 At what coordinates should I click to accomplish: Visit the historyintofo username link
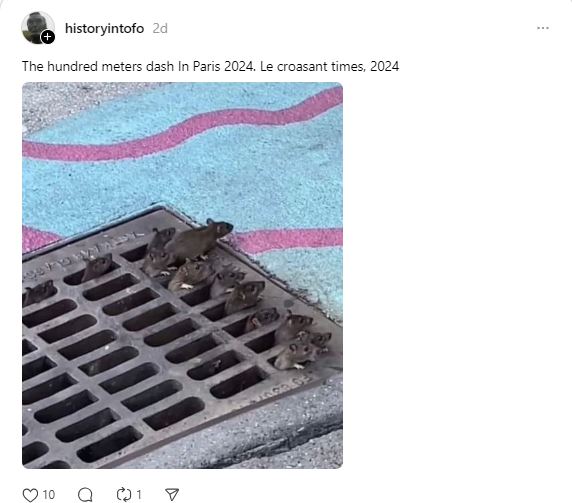point(104,28)
